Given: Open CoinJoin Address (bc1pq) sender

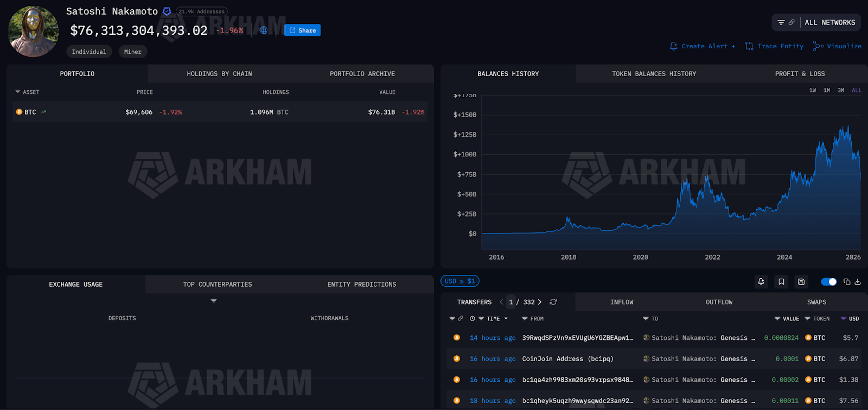Looking at the screenshot, I should (x=568, y=359).
